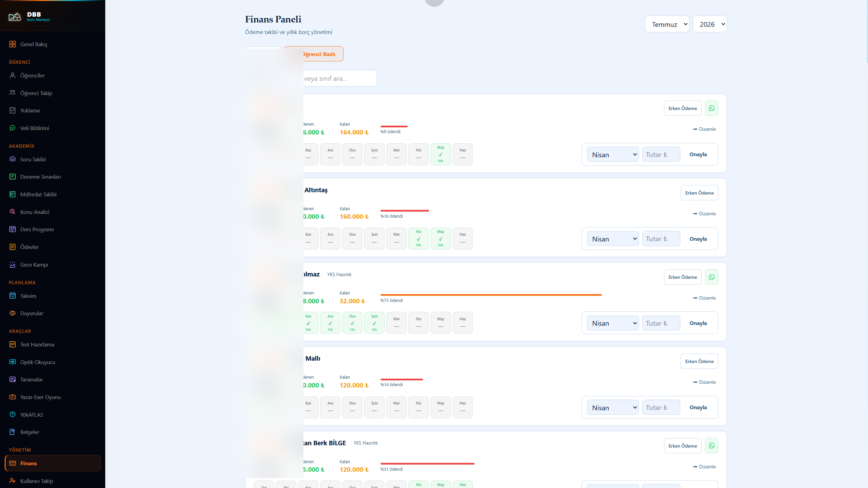This screenshot has width=868, height=488.
Task: Focus Tutar input on first student card
Action: point(661,155)
